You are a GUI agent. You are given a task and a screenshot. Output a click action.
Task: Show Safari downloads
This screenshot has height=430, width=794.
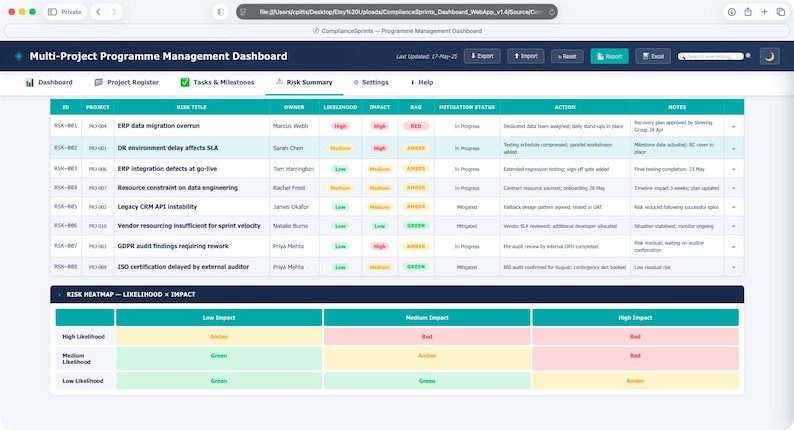732,12
